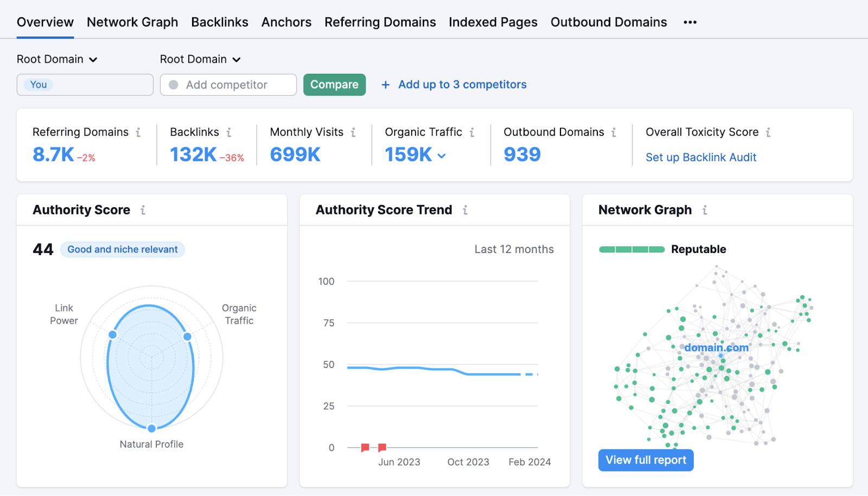Open the first Root Domain dropdown

(57, 59)
